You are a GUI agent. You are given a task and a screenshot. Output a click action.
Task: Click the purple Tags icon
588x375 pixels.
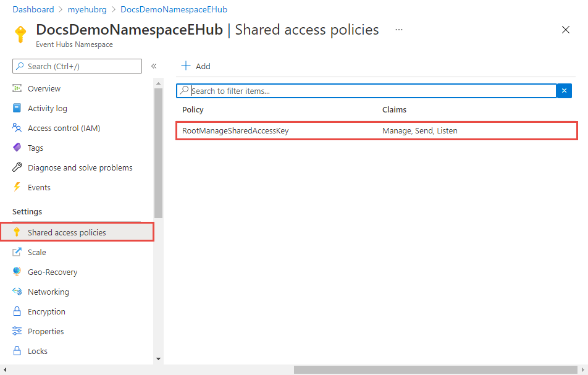17,148
